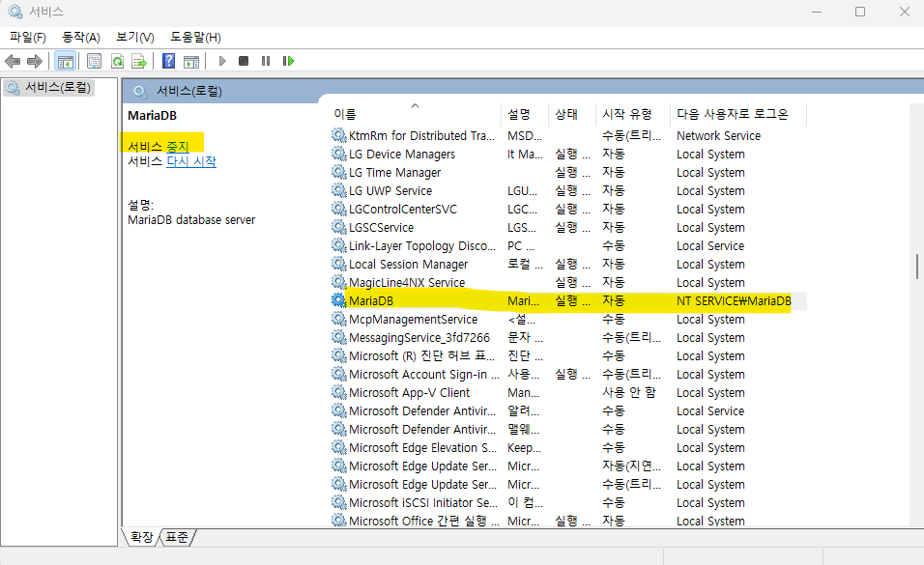Screen dimensions: 924x565
Task: Sort by 다음 사용자로 로그온 column header
Action: (x=737, y=114)
